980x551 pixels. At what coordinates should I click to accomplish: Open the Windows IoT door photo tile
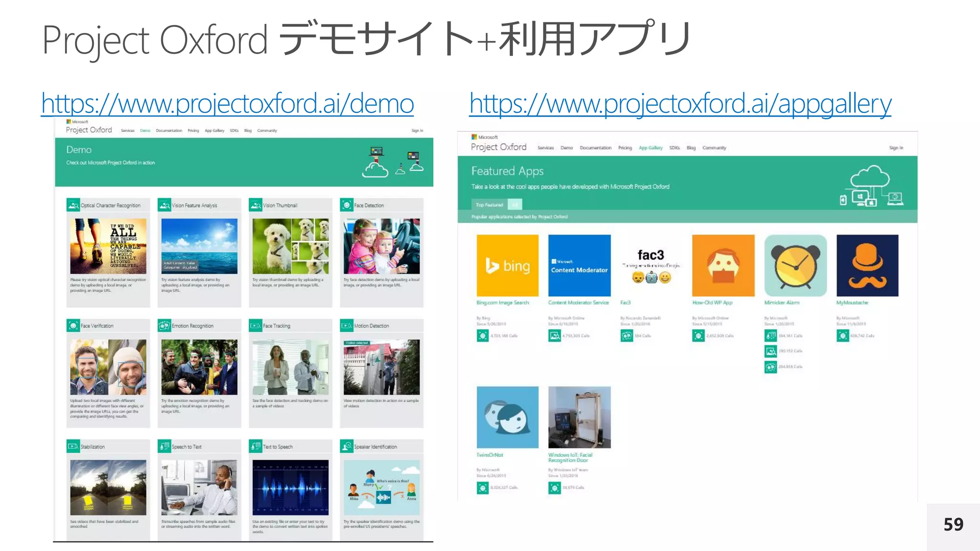click(579, 417)
